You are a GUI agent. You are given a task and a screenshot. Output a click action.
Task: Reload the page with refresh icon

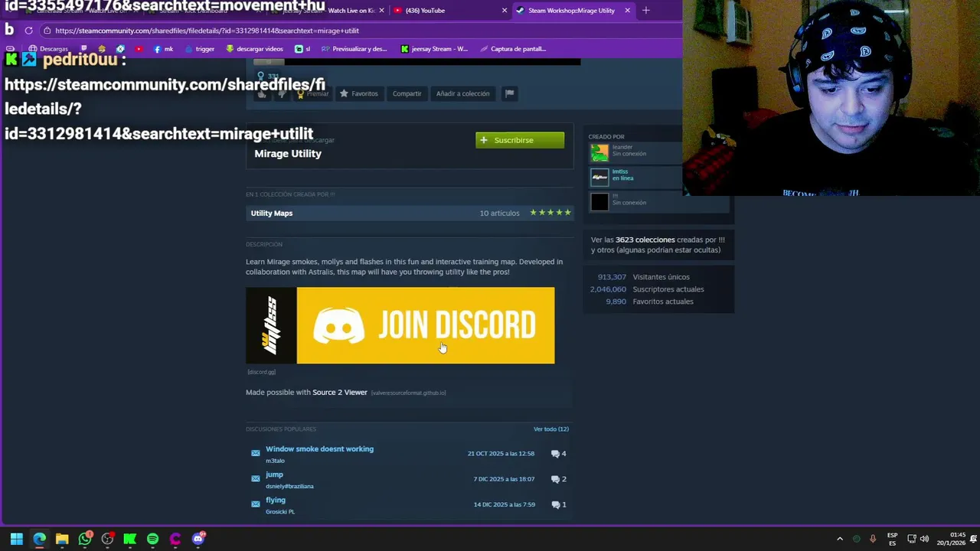point(28,31)
